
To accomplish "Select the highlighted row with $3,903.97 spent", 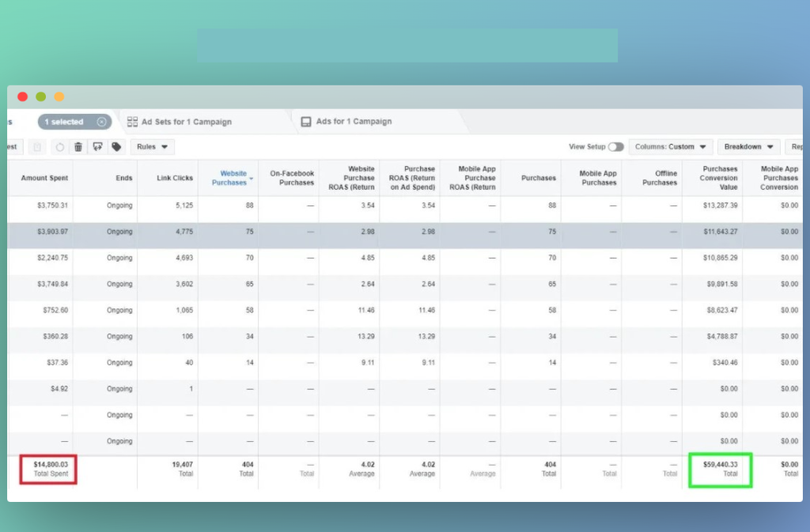I will coord(46,232).
